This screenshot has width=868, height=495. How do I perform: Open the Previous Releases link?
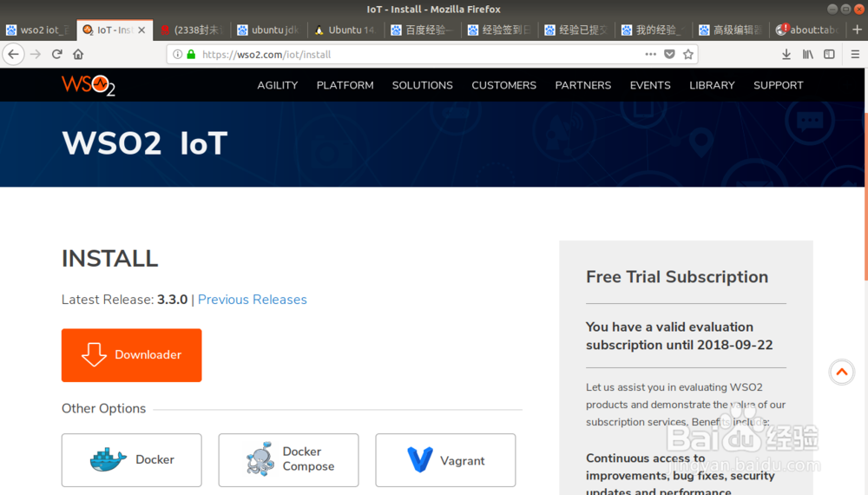coord(252,300)
